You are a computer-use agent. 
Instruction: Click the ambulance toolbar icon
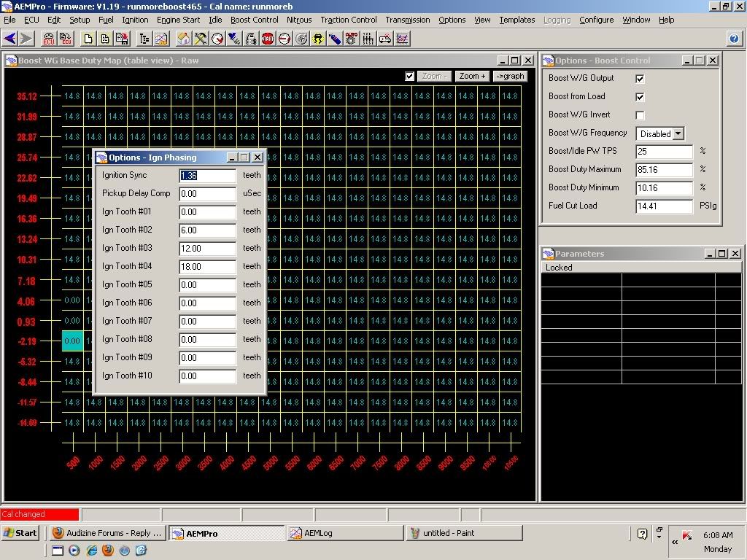point(385,39)
